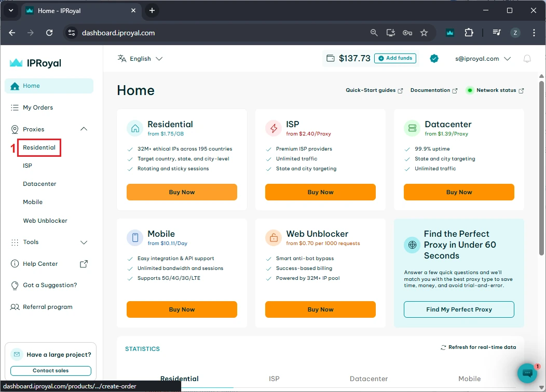Open the live chat bubble
This screenshot has width=546, height=392.
527,373
